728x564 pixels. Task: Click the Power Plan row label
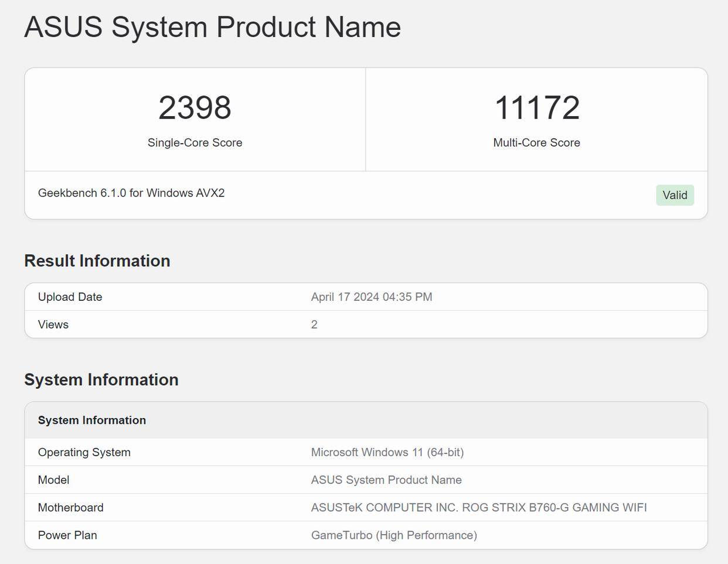pos(67,535)
